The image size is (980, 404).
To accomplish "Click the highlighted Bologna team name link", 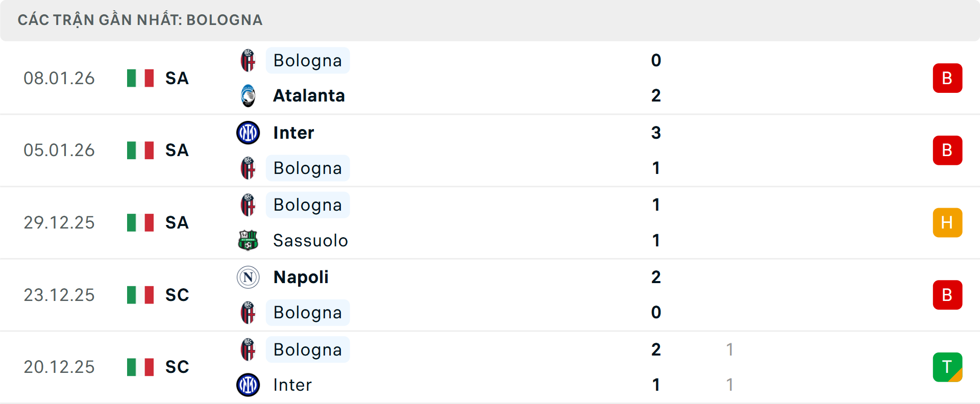I will click(307, 60).
